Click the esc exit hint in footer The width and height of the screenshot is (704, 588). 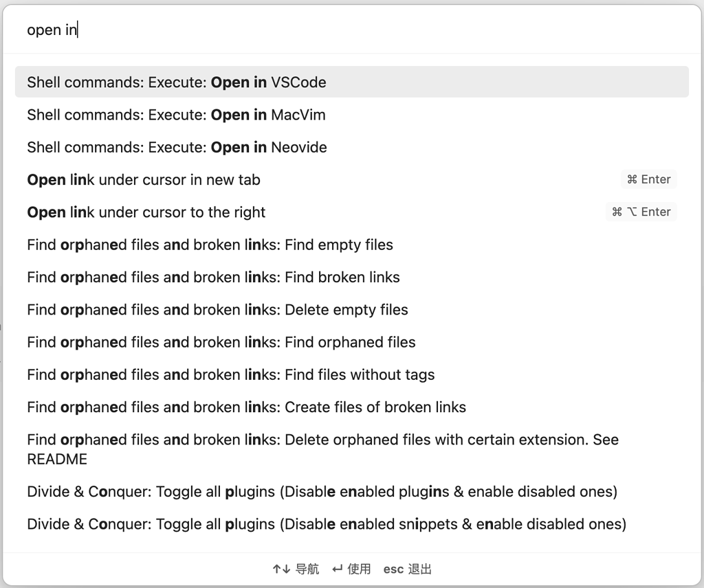[x=408, y=569]
